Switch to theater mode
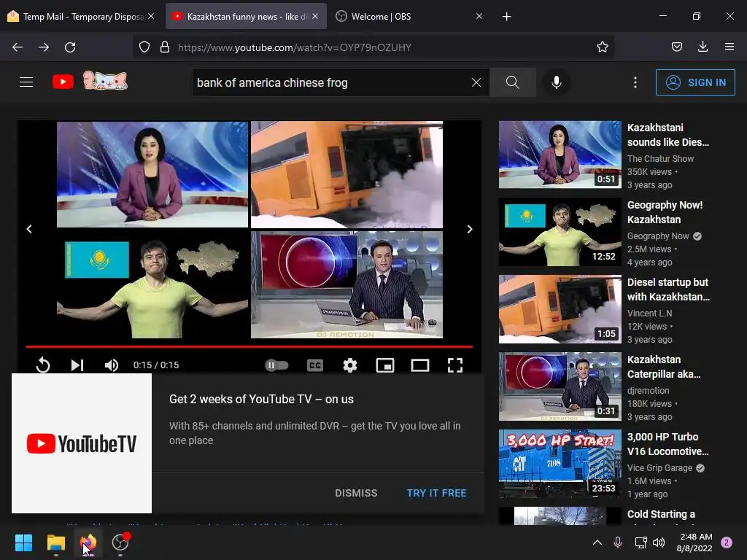Screen dimensions: 747x560 point(420,365)
